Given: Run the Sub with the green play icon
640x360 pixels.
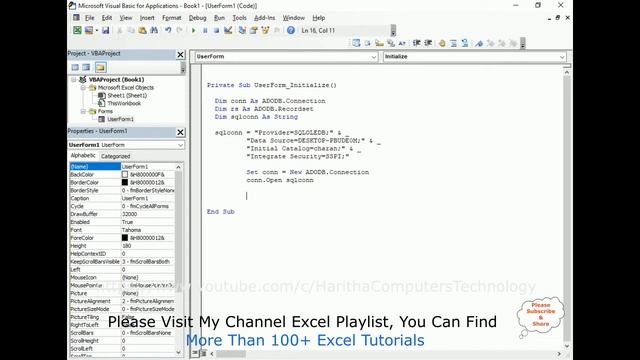Looking at the screenshot, I should [193, 30].
